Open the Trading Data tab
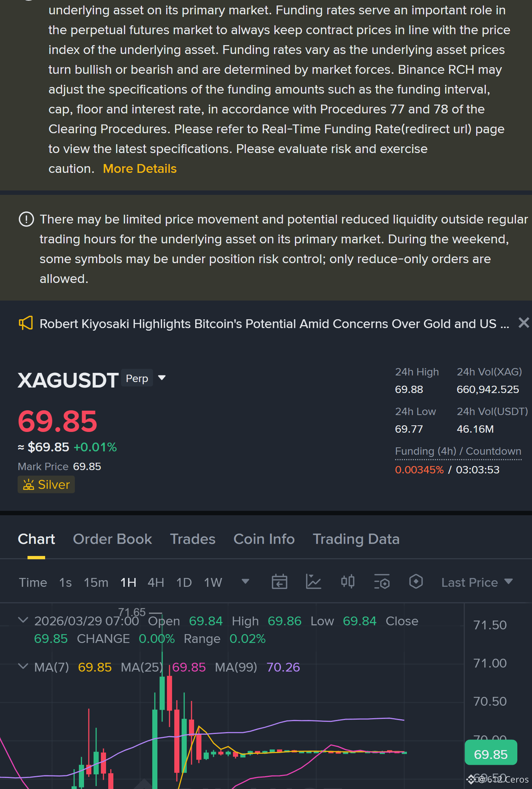This screenshot has height=789, width=532. [356, 539]
